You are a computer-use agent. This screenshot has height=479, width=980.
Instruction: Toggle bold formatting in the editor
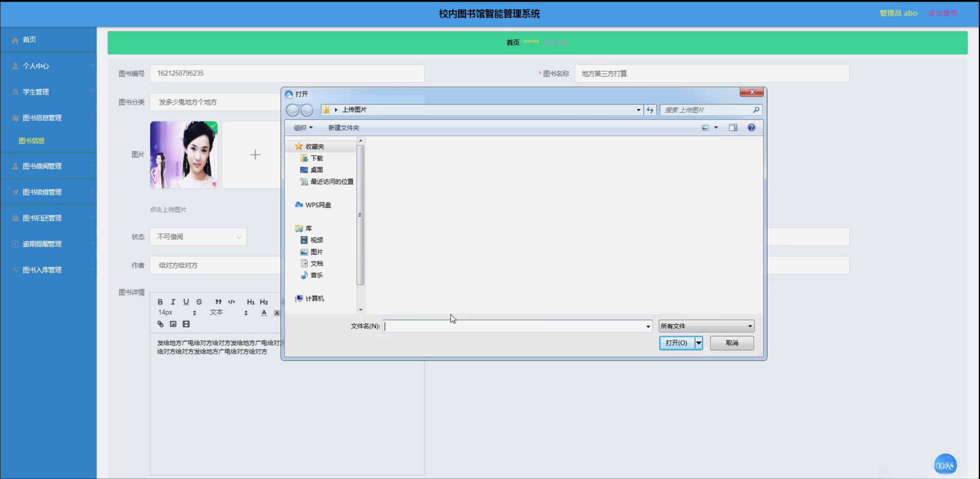(x=160, y=302)
